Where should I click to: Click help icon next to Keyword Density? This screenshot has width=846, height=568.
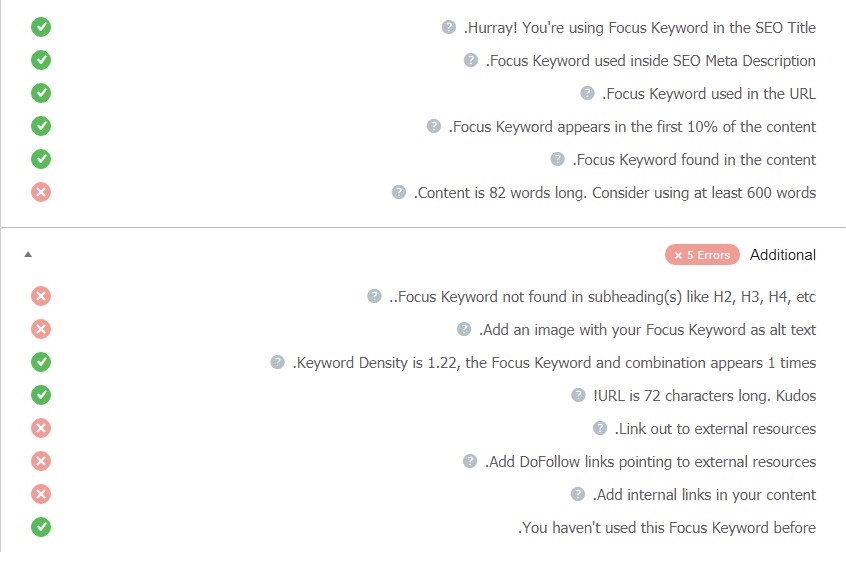coord(278,362)
